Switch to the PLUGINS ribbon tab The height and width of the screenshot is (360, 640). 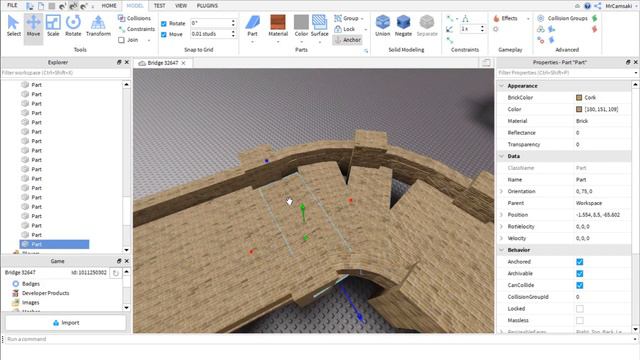tap(207, 6)
